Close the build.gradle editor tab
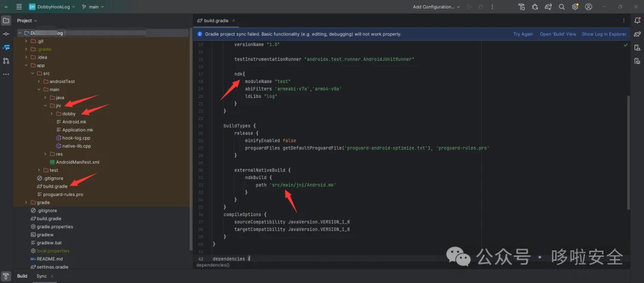 234,20
